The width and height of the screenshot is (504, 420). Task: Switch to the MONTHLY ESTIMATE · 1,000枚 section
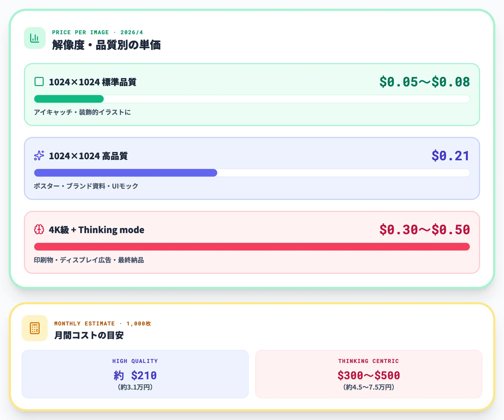point(102,323)
